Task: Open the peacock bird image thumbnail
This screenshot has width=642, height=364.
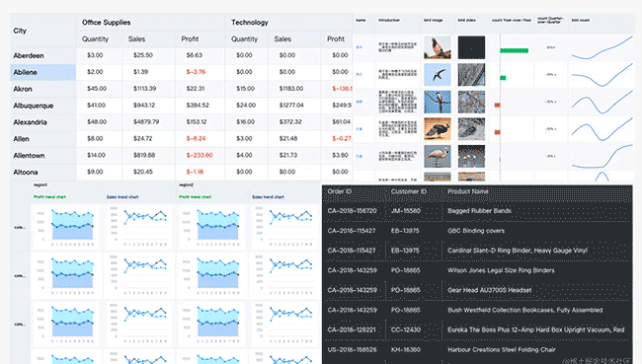Action: pos(438,129)
